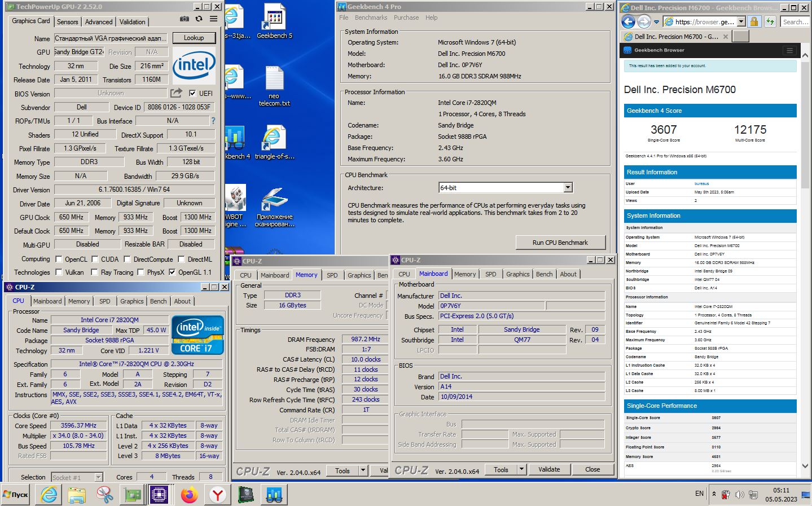Open Geekbench Browser hamburger menu
Image resolution: width=812 pixels, height=506 pixels.
point(789,50)
